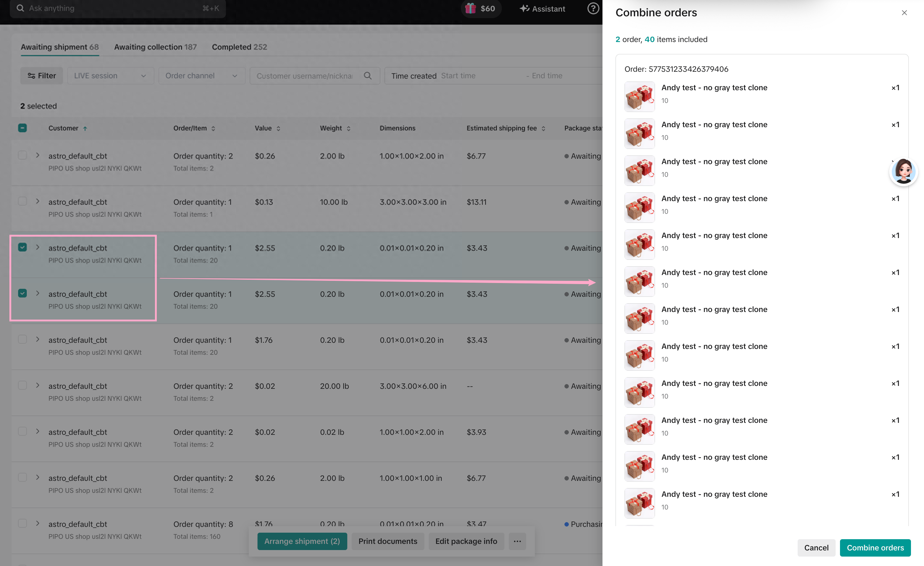Sort by Order/Item column
924x566 pixels.
tap(213, 128)
